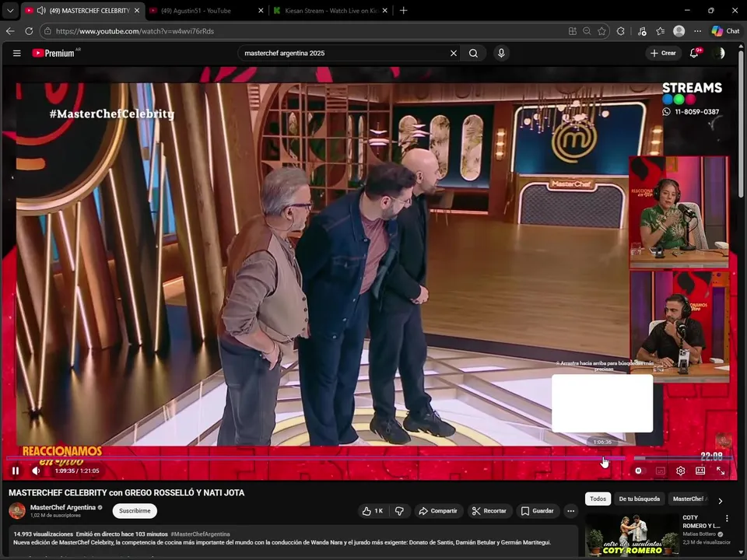Viewport: 747px width, 560px height.
Task: Open the YouTube hamburger guide menu
Action: click(x=16, y=53)
